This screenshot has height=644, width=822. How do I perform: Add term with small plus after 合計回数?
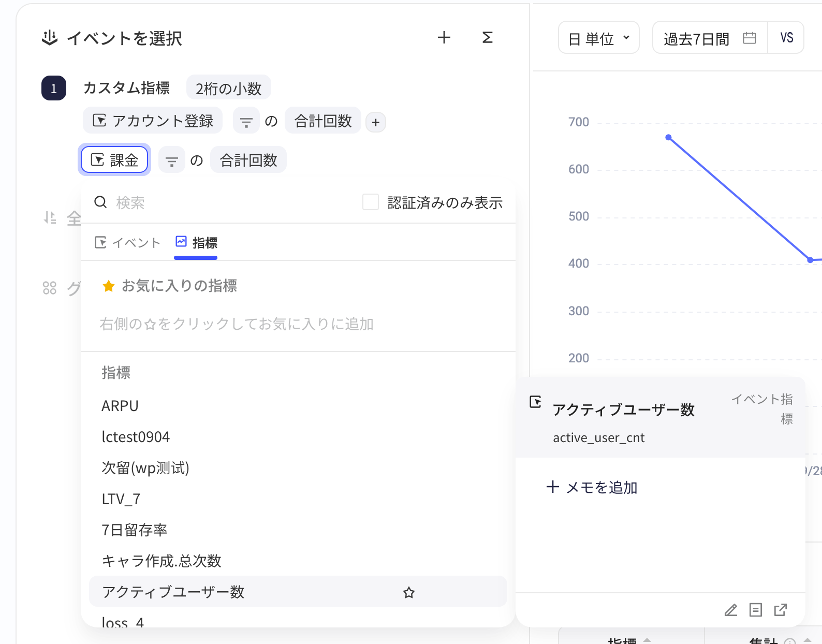point(376,122)
